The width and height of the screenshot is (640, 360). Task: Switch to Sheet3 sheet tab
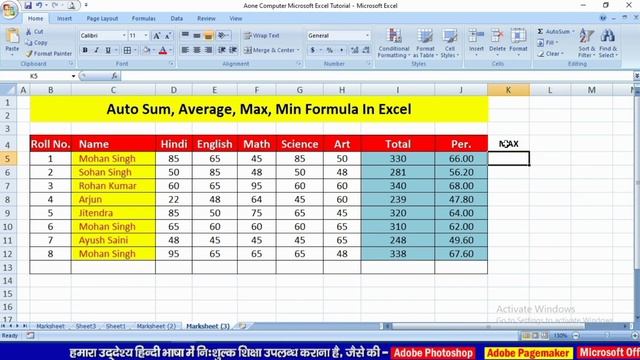click(x=85, y=326)
